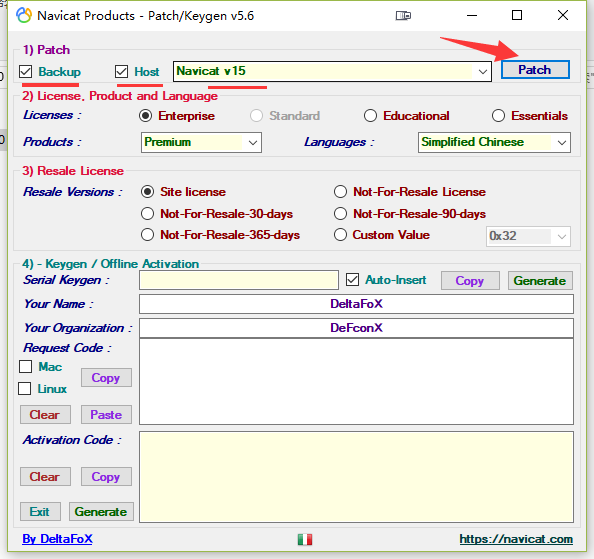This screenshot has height=559, width=594.
Task: Enable the Mac request code checkbox
Action: (x=25, y=366)
